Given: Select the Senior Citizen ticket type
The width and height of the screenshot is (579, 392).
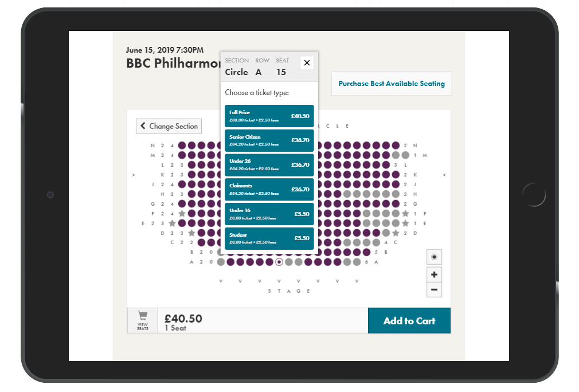Looking at the screenshot, I should tap(269, 140).
